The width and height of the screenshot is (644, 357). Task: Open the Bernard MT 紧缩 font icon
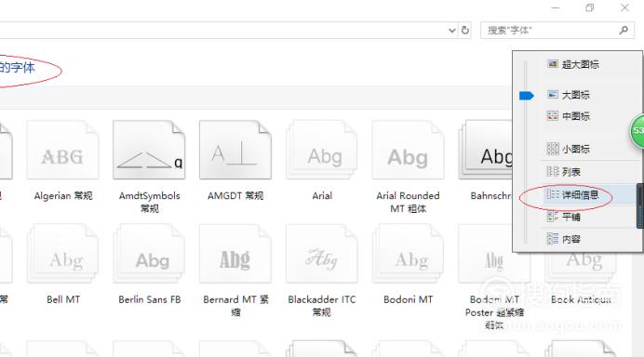tap(235, 254)
